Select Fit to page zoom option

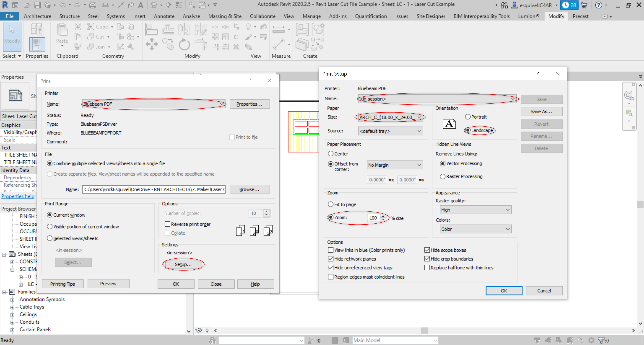[331, 204]
